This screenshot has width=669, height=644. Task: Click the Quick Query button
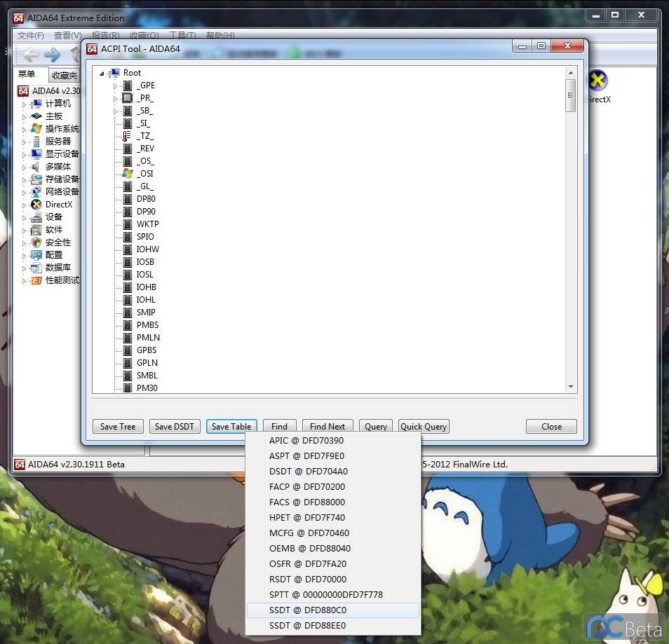[x=424, y=427]
